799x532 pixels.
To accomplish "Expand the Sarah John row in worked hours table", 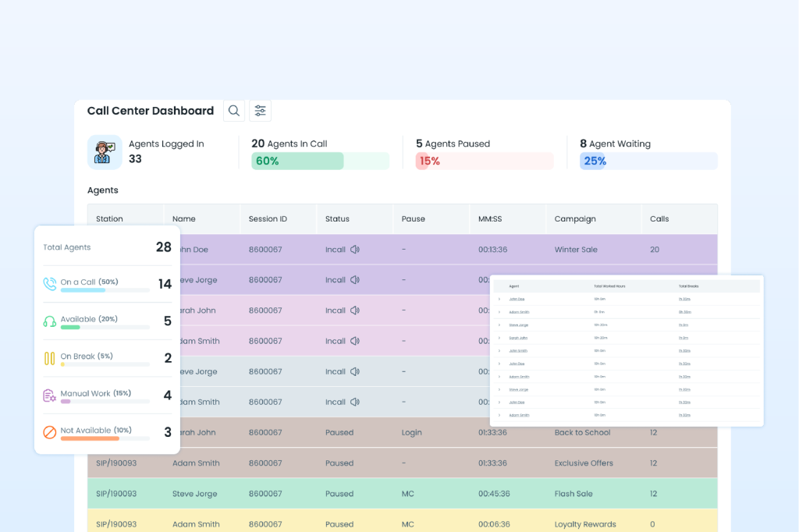I will tap(499, 338).
